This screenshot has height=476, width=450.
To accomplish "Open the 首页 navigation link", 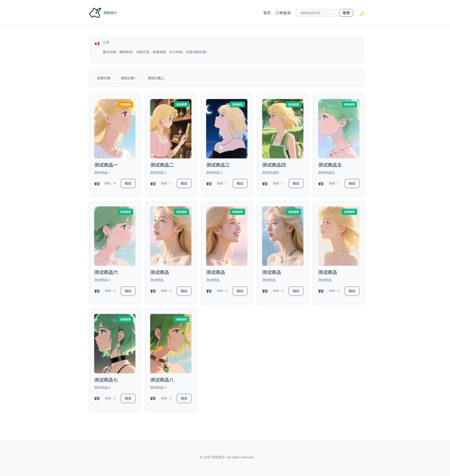I will (267, 13).
